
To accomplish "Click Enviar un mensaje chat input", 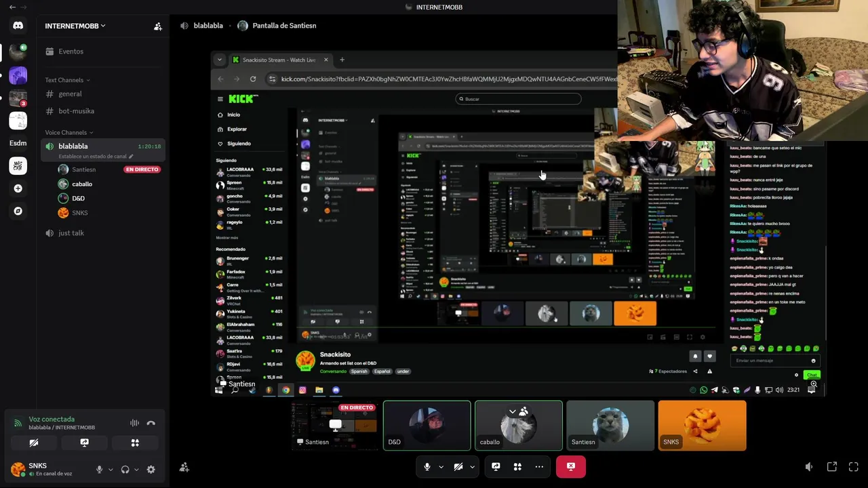I will [x=774, y=361].
